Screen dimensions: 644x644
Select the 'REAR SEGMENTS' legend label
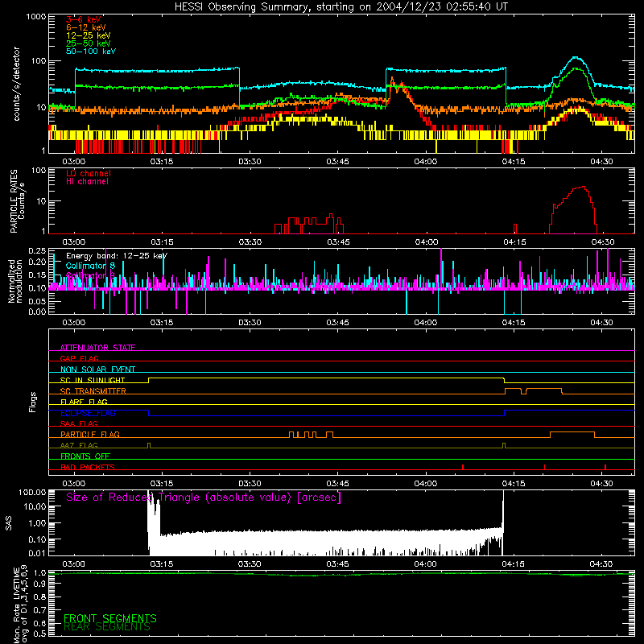[x=107, y=626]
